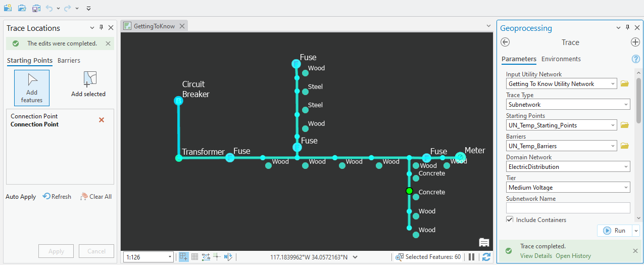Refresh the trace locations list
The height and width of the screenshot is (265, 644).
coord(57,197)
